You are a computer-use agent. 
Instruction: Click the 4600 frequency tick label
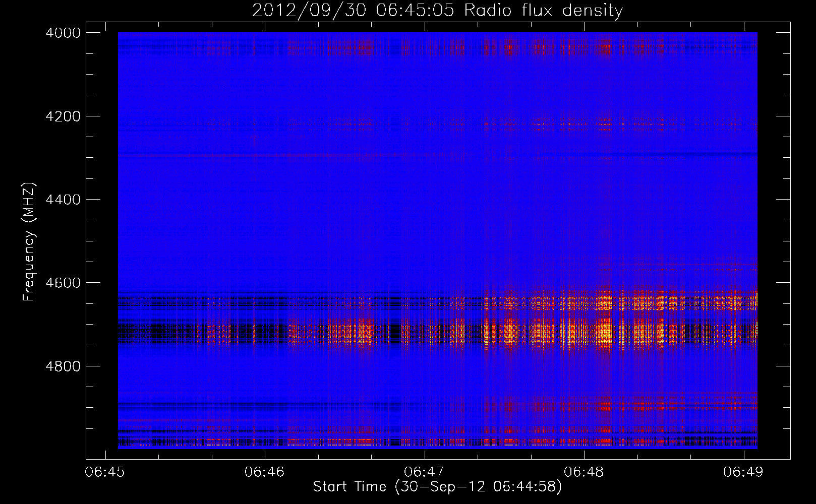pyautogui.click(x=63, y=283)
